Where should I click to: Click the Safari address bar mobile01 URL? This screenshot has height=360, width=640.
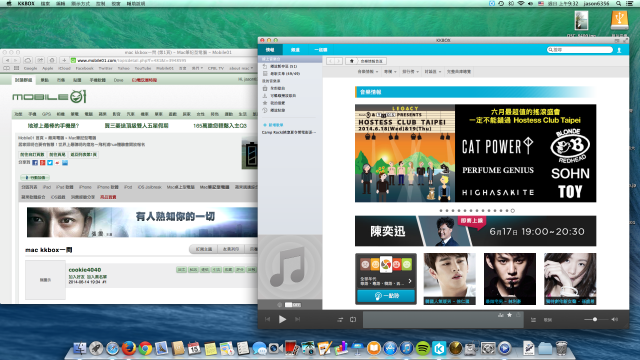click(163, 60)
